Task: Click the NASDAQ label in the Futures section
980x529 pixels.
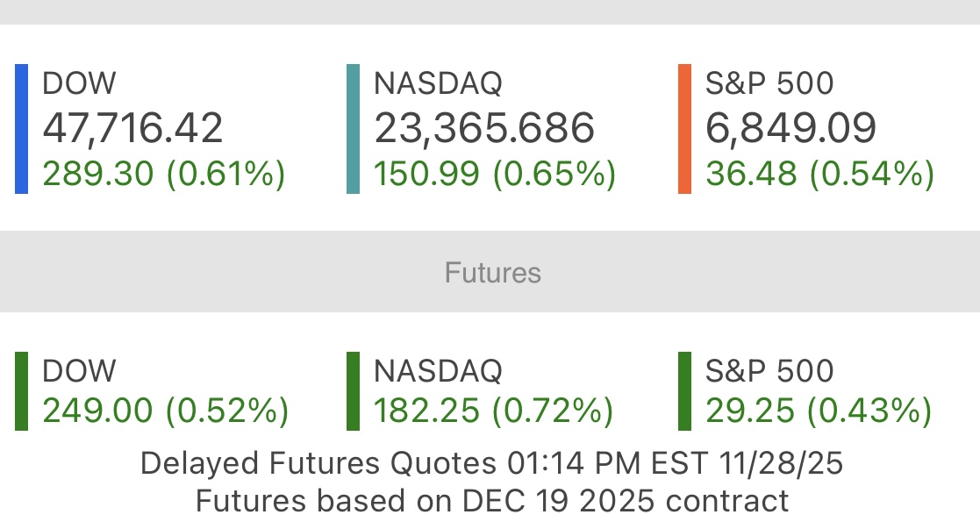Action: pyautogui.click(x=438, y=371)
